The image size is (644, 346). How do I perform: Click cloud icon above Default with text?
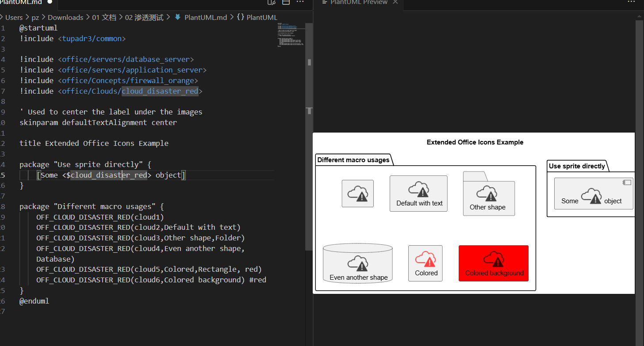[x=418, y=189]
